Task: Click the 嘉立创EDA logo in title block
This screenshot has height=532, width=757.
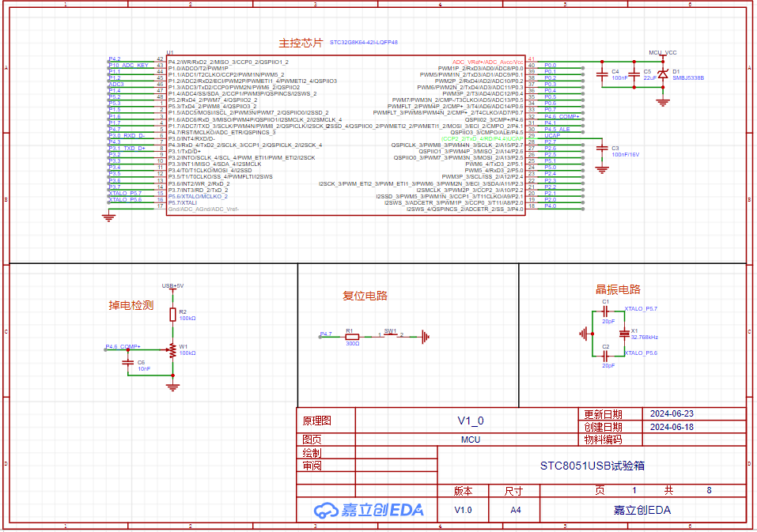Action: coord(369,510)
